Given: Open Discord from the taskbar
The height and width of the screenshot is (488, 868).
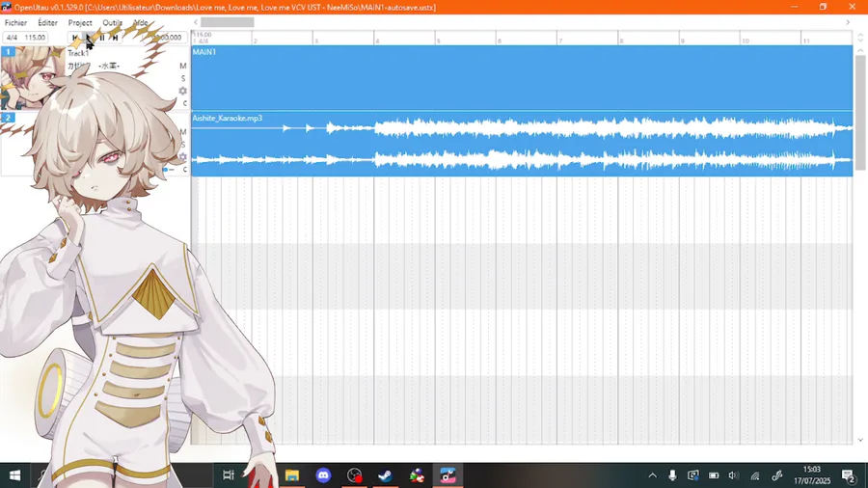Looking at the screenshot, I should click(x=323, y=475).
